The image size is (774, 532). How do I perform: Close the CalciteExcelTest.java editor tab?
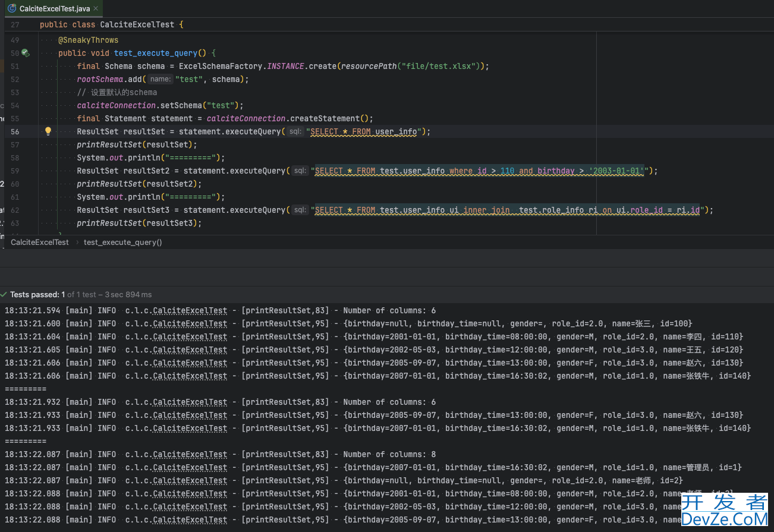point(96,9)
